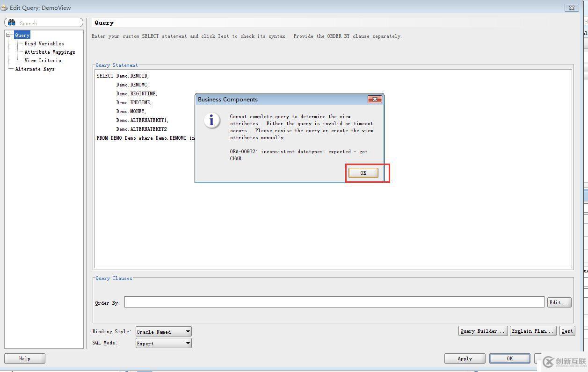Image resolution: width=588 pixels, height=372 pixels.
Task: Click the Demo.ALTERNATEKEY1 line in the query
Action: (142, 120)
